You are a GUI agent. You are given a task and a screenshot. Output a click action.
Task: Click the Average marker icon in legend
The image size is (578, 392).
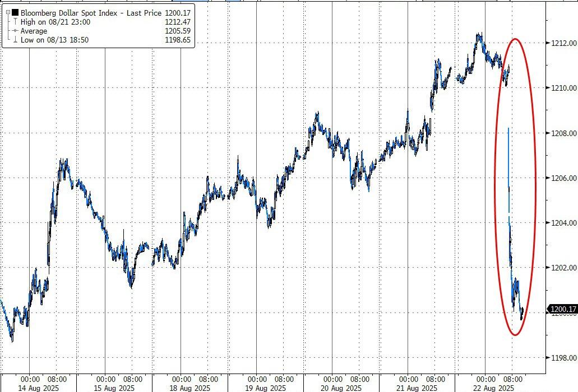tap(14, 31)
